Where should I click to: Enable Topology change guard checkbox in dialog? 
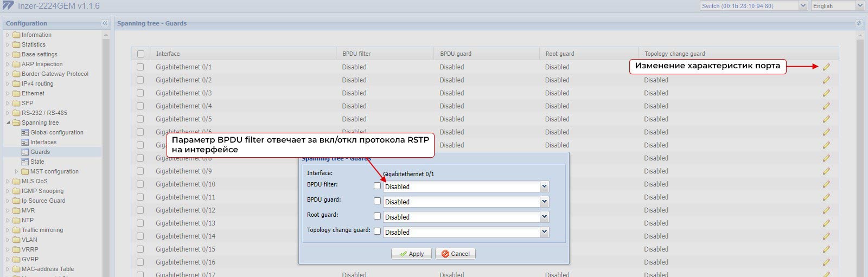[x=378, y=231]
